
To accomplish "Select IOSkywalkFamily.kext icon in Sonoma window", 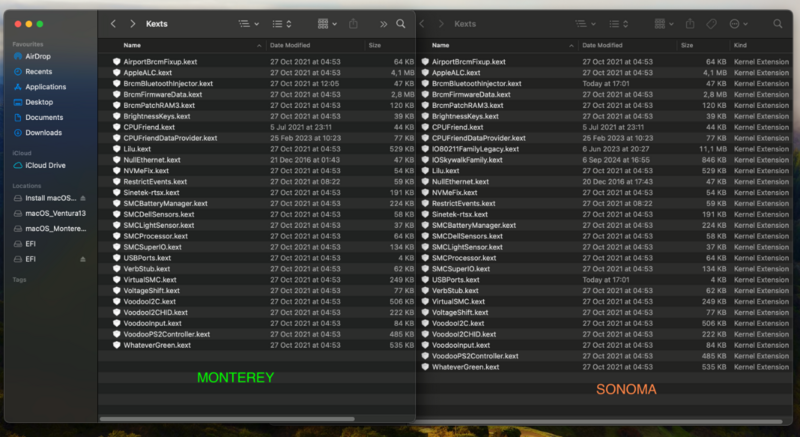I will (x=425, y=160).
